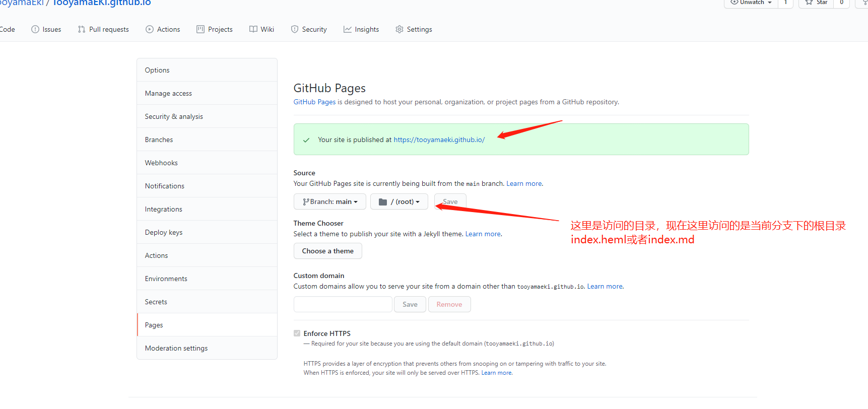Open the repository Actions tab

(x=163, y=29)
